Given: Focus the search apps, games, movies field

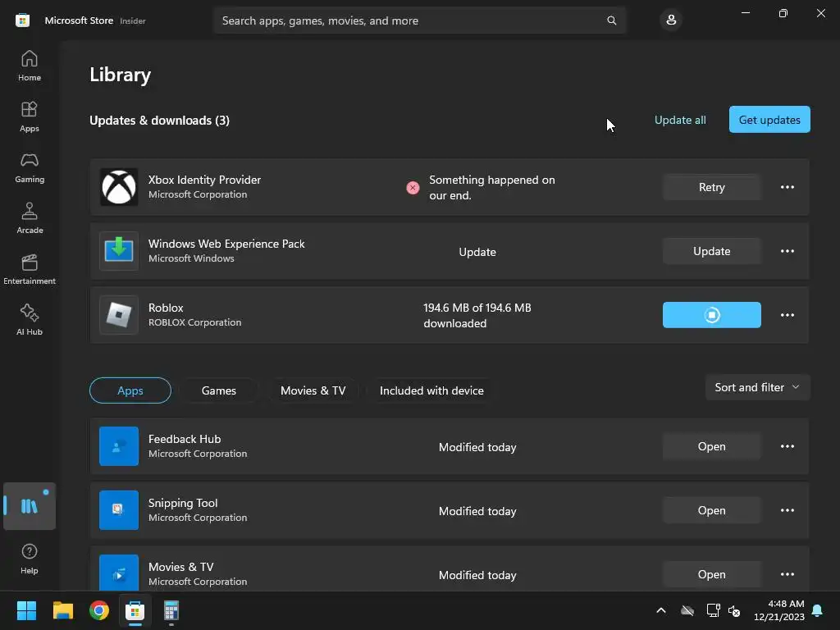Looking at the screenshot, I should (419, 21).
